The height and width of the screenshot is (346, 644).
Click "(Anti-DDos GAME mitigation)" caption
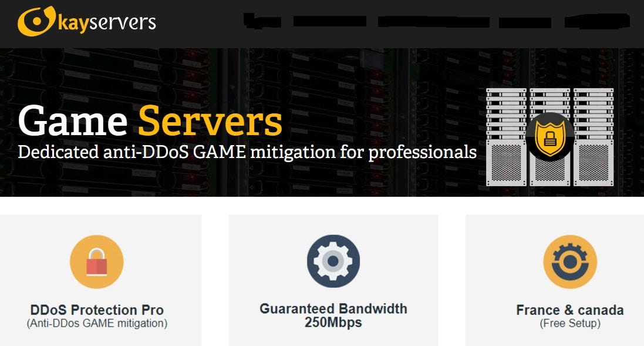pos(97,324)
